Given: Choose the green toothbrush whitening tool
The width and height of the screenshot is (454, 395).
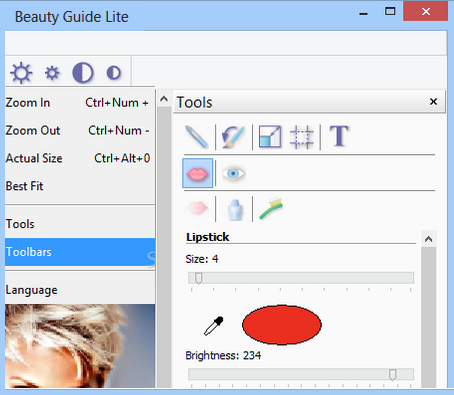Looking at the screenshot, I should (271, 209).
